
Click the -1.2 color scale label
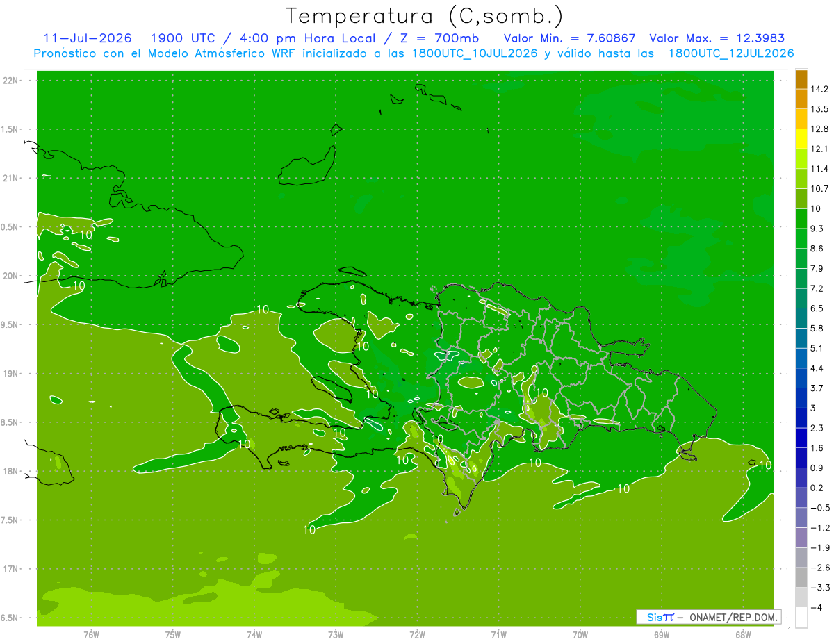click(819, 527)
